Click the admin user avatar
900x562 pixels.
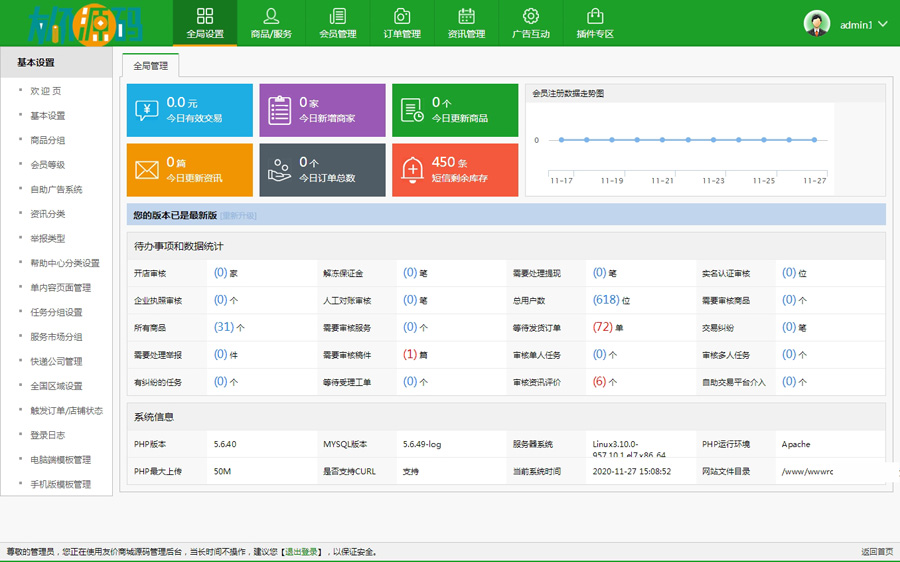(817, 24)
